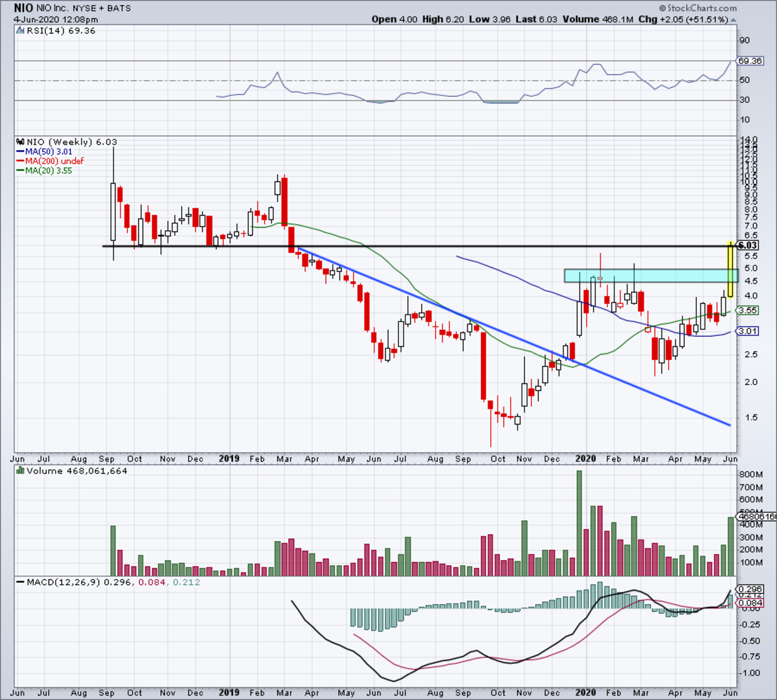Screen dimensions: 777x700
Task: Click the NIO ticker symbol heading
Action: pyautogui.click(x=25, y=8)
